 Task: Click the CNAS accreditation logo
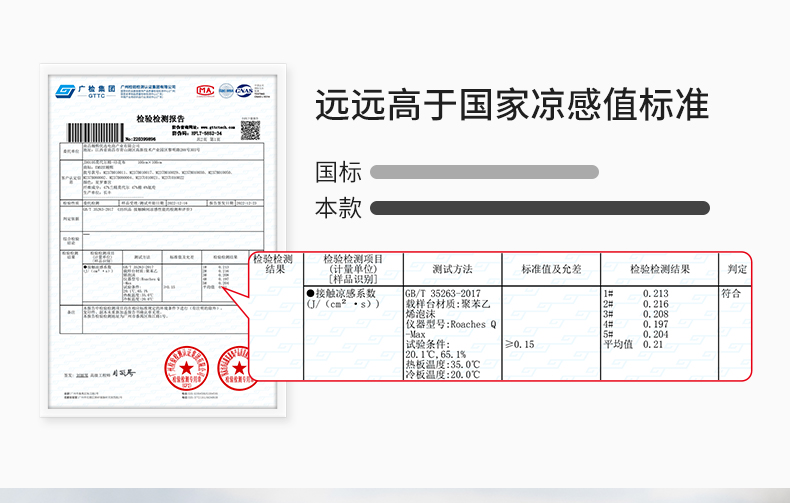coord(246,91)
